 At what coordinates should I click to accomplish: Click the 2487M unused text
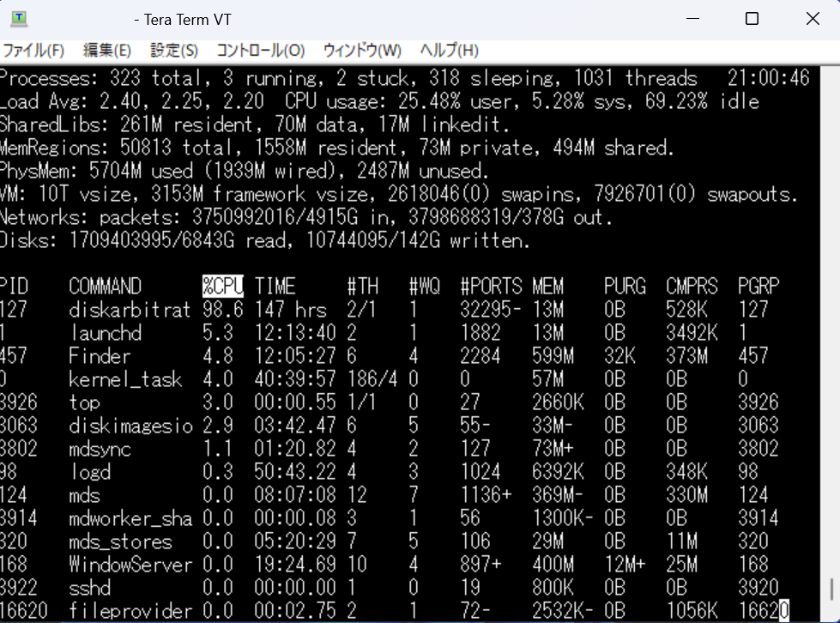tap(421, 172)
